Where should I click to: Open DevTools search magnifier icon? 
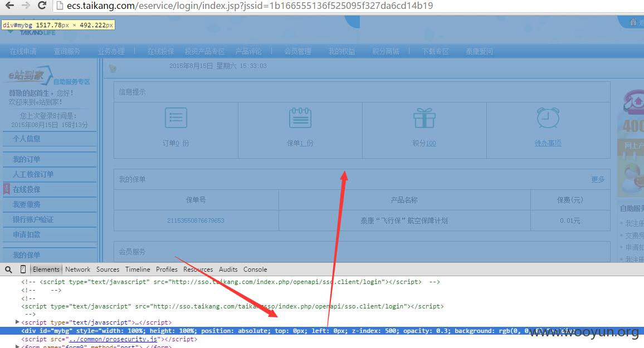pos(8,269)
